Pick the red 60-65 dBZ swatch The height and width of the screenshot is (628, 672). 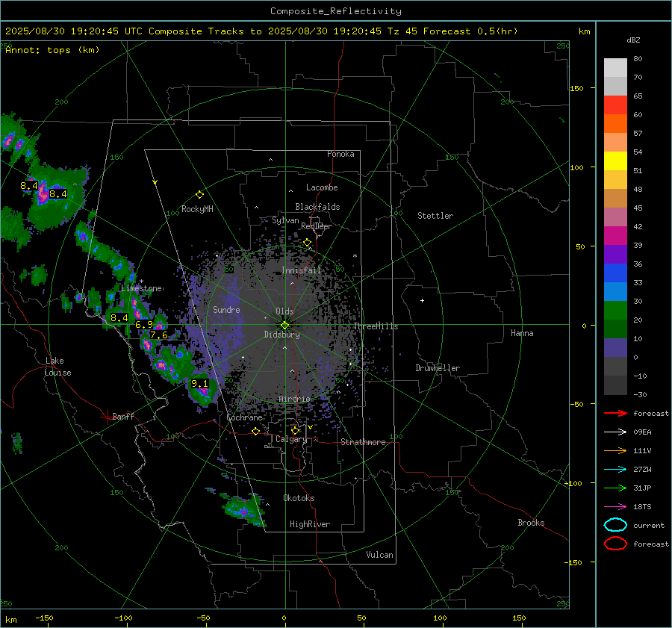[615, 105]
